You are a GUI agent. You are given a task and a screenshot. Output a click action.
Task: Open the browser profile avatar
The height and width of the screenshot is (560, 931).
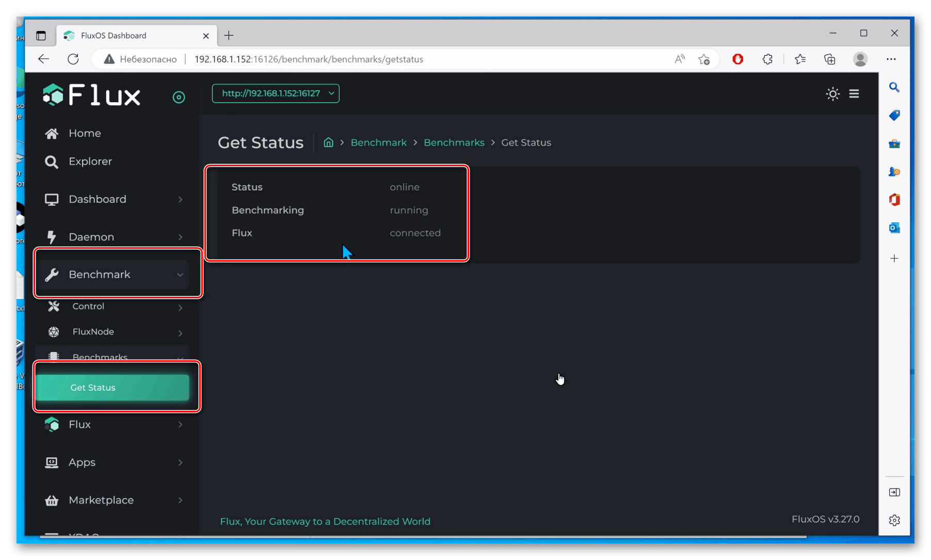860,59
